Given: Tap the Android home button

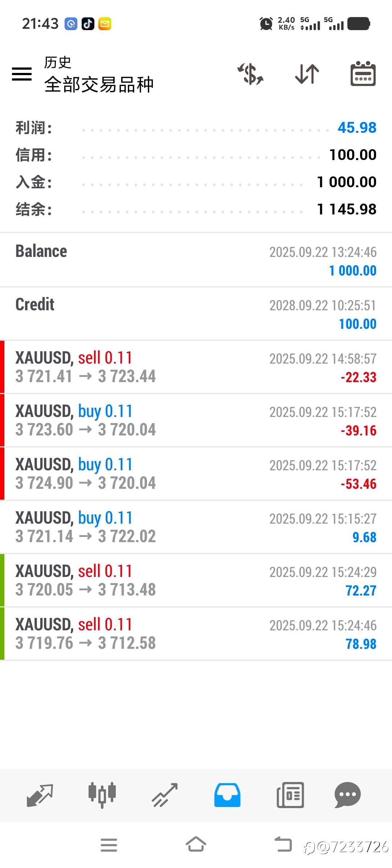Looking at the screenshot, I should pyautogui.click(x=196, y=844).
